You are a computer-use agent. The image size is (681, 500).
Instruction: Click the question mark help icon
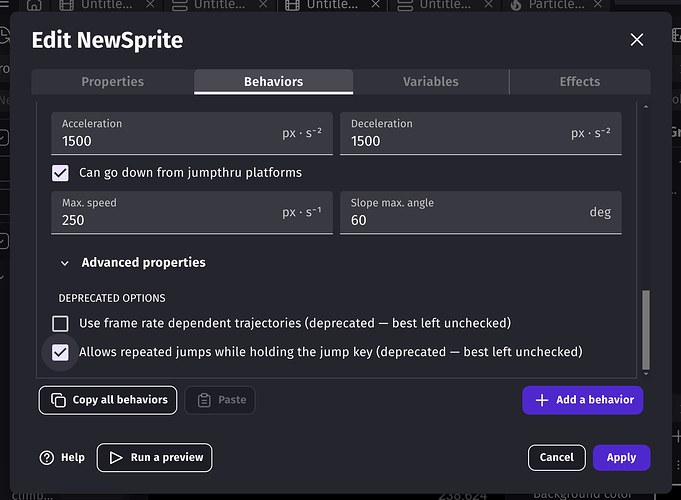(47, 457)
